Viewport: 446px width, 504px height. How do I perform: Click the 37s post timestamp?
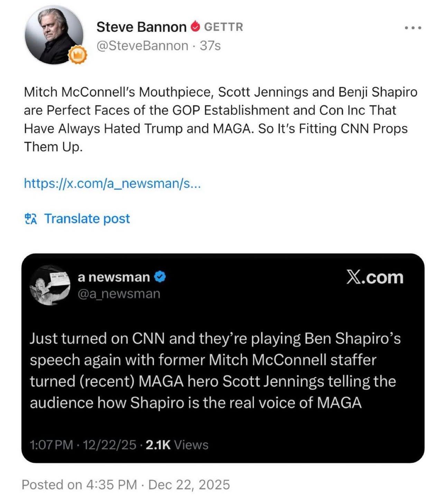(x=210, y=46)
